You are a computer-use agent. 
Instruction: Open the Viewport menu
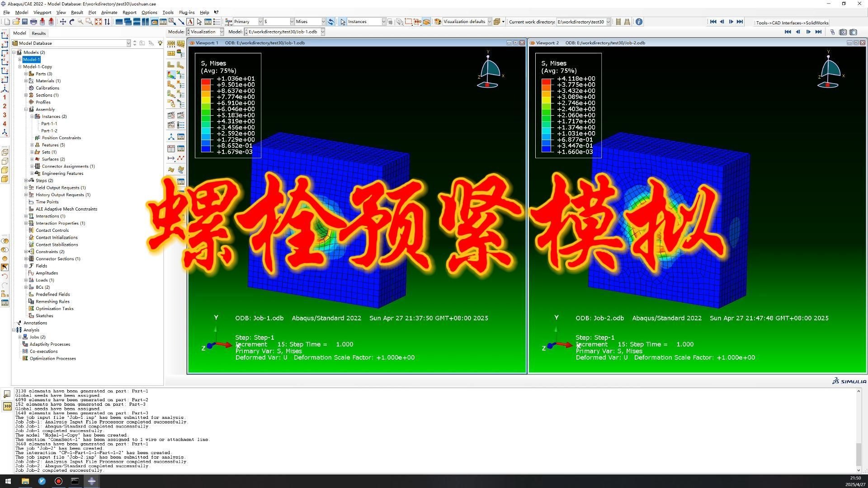click(x=42, y=13)
